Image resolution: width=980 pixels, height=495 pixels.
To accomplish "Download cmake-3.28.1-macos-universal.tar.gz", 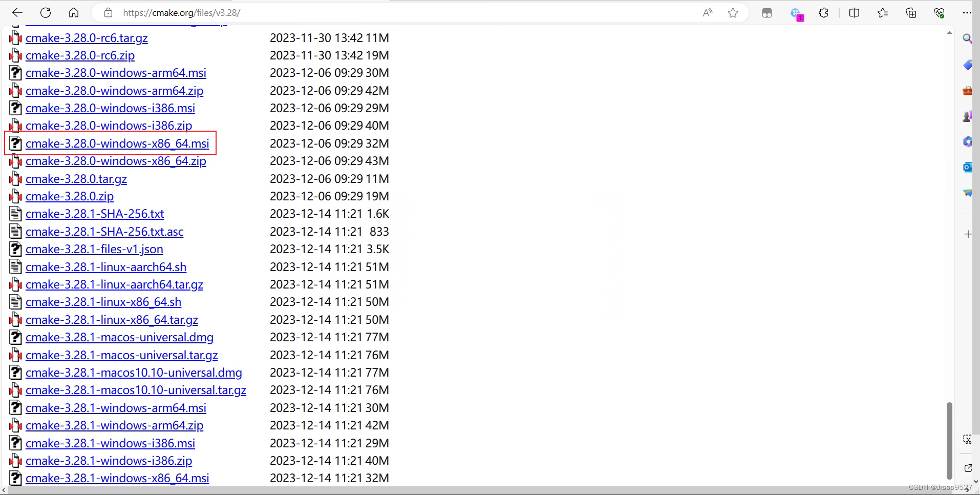I will tap(122, 355).
